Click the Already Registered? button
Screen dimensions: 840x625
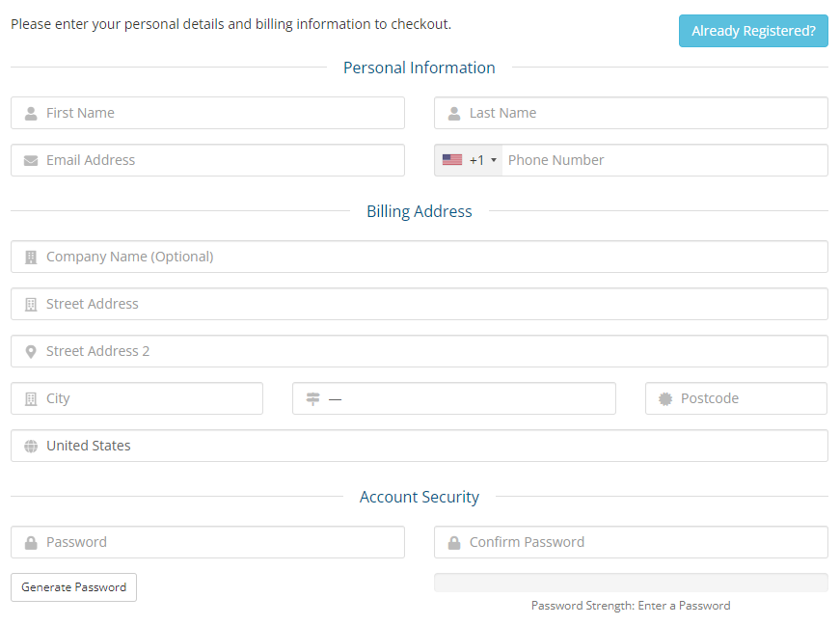(753, 31)
